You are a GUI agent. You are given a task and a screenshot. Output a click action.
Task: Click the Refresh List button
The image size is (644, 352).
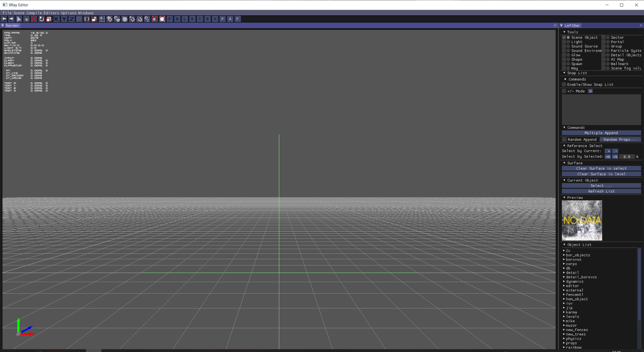click(x=601, y=191)
